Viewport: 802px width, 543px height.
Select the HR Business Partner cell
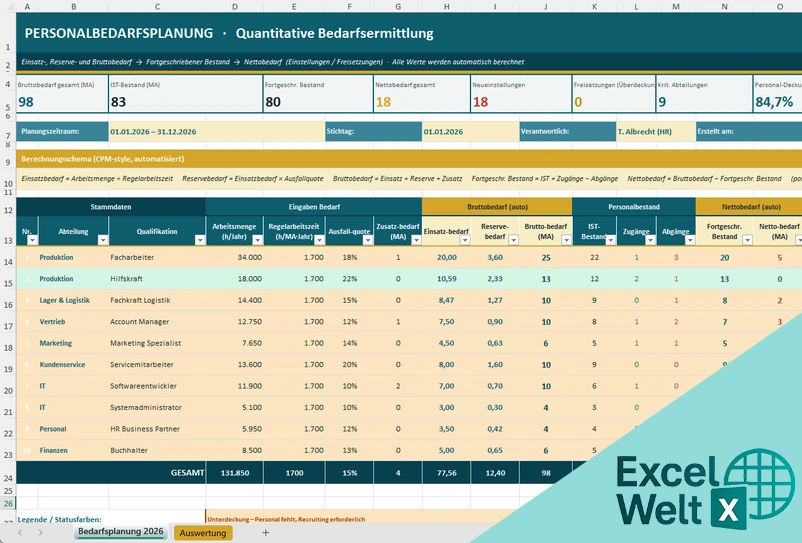(x=157, y=429)
